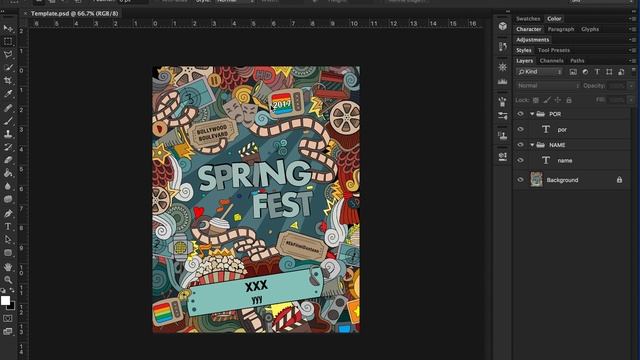Collapse the NAME layer group
The height and width of the screenshot is (360, 640).
(x=532, y=145)
